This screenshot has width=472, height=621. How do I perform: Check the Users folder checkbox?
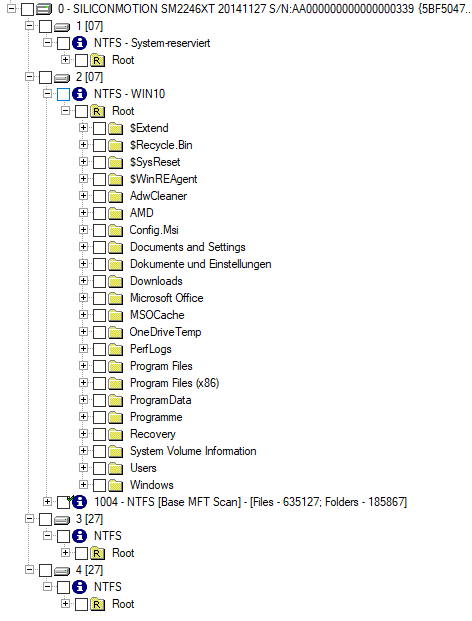tap(99, 468)
